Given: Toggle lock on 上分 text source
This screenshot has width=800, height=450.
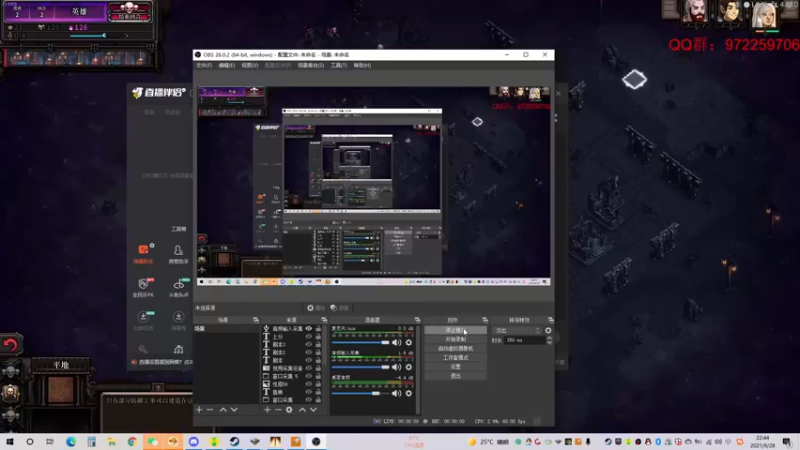Looking at the screenshot, I should coord(318,337).
